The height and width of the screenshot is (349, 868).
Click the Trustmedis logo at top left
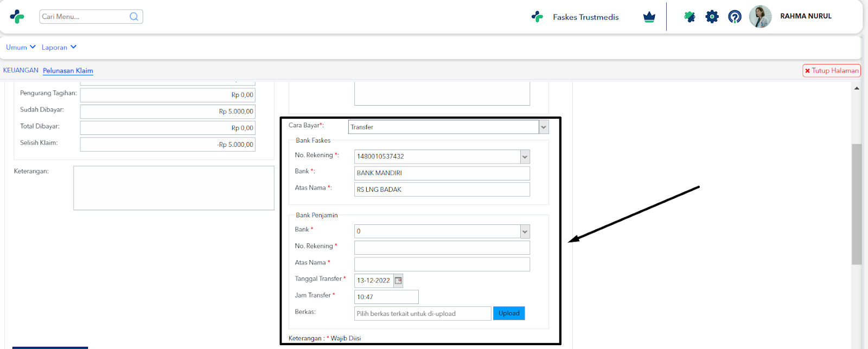pyautogui.click(x=17, y=17)
